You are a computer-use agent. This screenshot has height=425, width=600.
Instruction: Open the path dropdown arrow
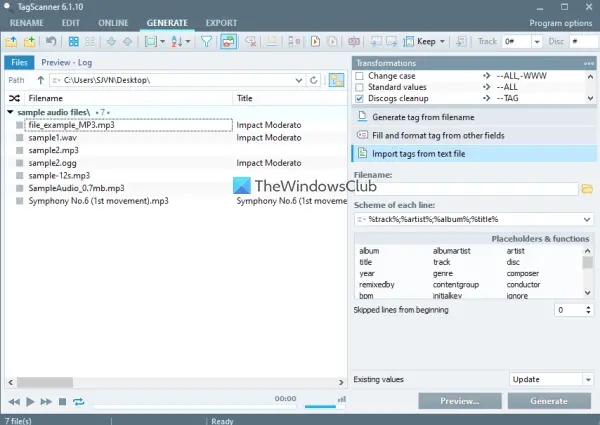coord(298,80)
